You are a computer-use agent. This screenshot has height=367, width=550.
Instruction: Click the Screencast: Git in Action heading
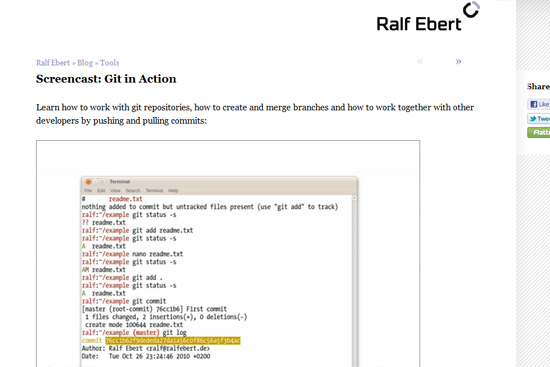tap(106, 79)
